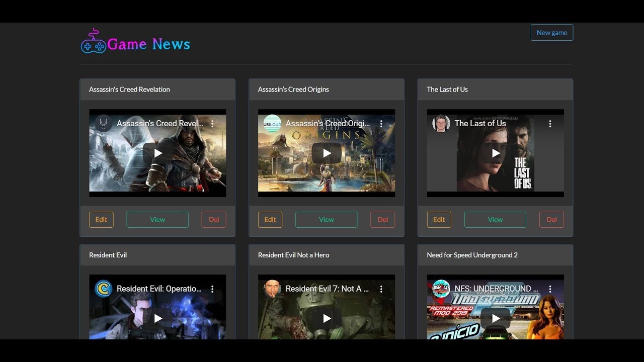Delete the Assassin's Creed Origins entry
Image resolution: width=644 pixels, height=362 pixels.
(x=383, y=220)
